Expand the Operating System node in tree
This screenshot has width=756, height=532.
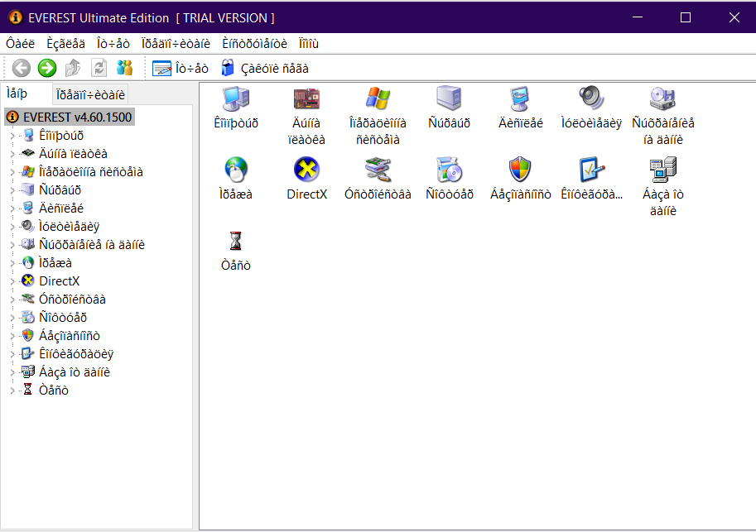12,173
